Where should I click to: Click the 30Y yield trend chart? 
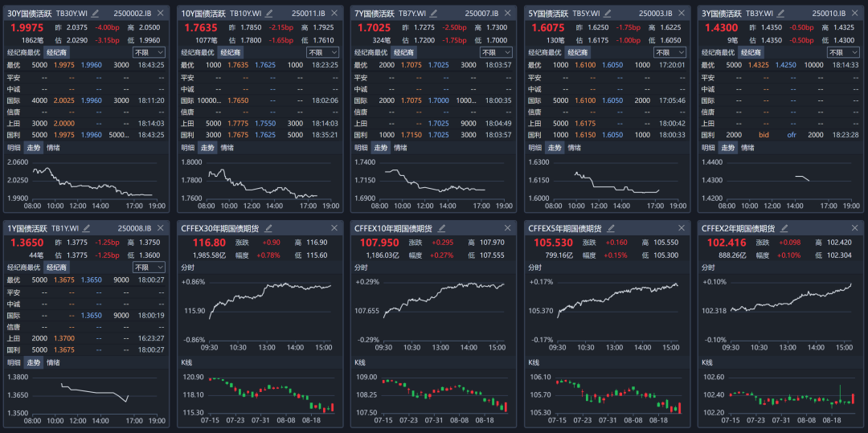(x=86, y=182)
